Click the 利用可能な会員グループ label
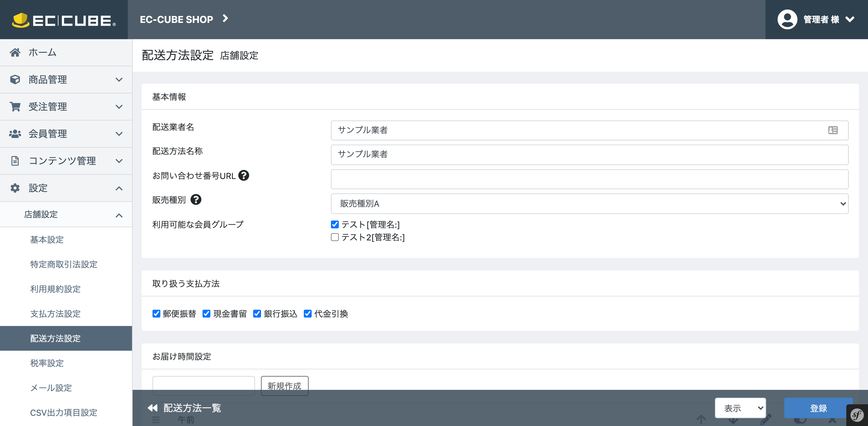 coord(198,224)
